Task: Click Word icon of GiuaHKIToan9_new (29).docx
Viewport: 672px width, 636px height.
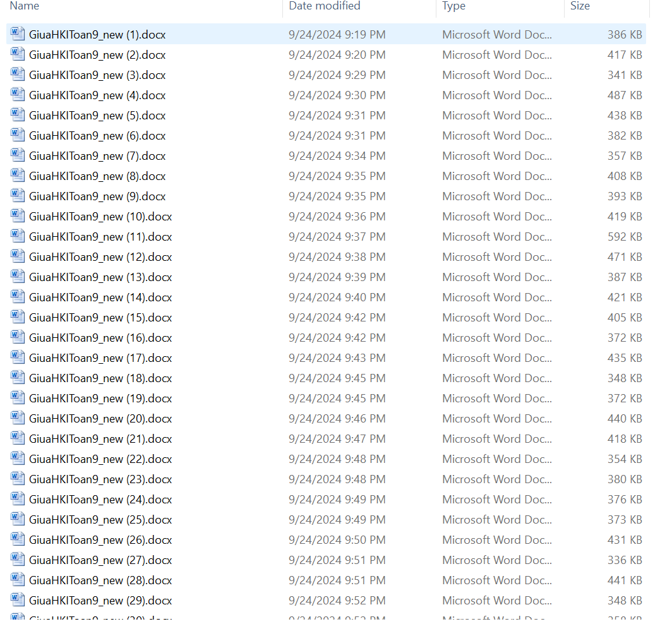Action: pos(18,600)
